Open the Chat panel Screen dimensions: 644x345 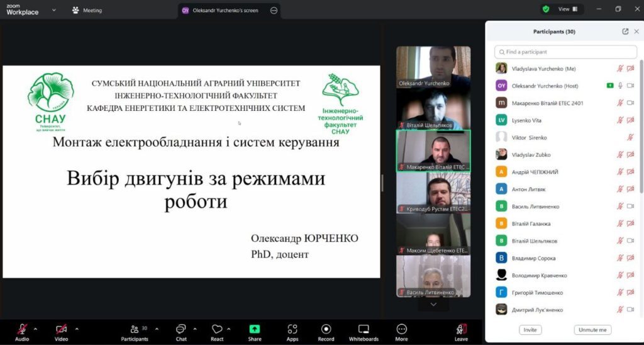[x=181, y=329]
